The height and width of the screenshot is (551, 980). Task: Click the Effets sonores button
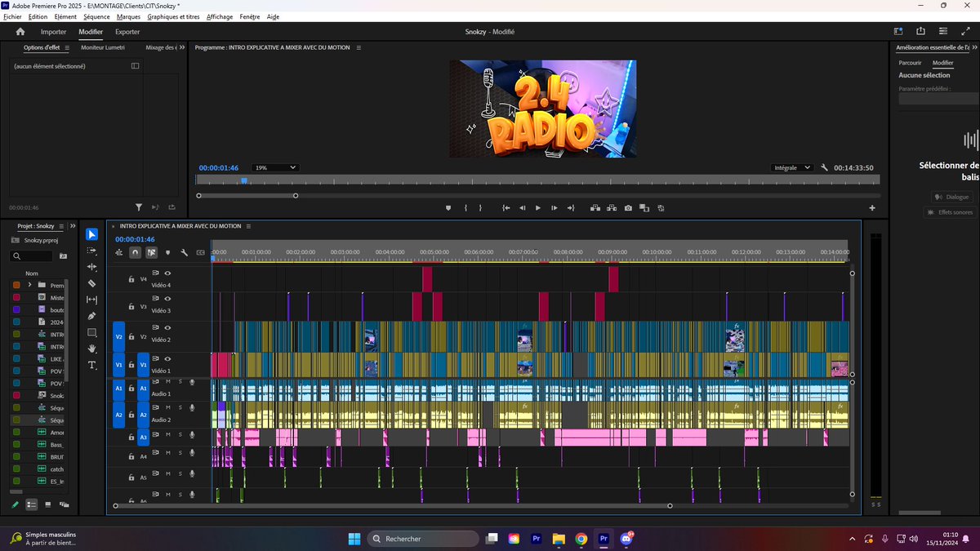tap(949, 212)
